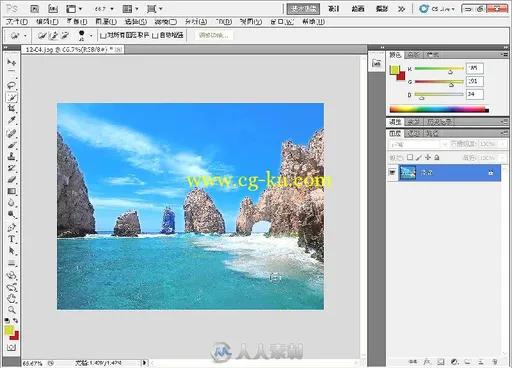Screen dimensions: 512x368
Task: Select the Dodge tool
Action: pyautogui.click(x=11, y=214)
